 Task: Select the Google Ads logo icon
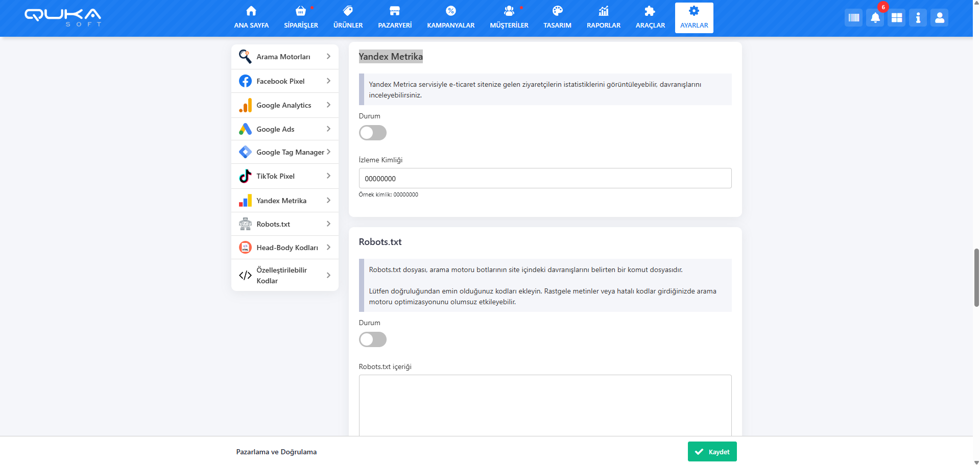coord(245,129)
